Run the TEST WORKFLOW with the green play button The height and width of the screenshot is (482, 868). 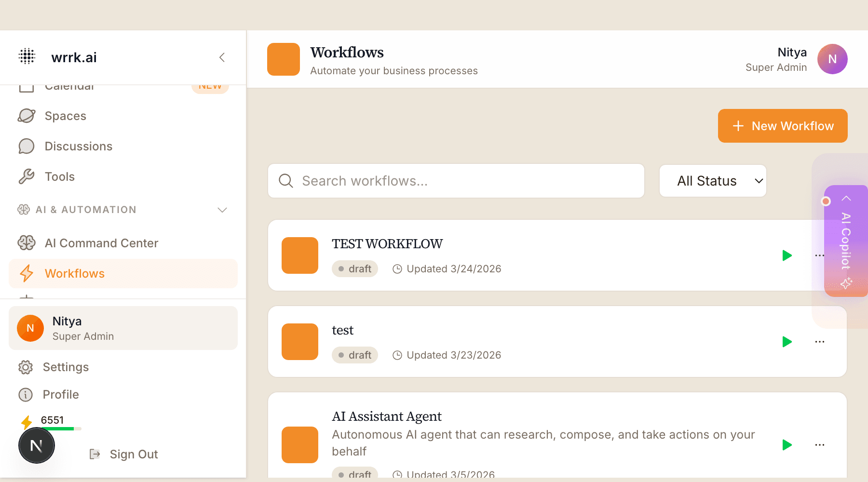pos(787,255)
